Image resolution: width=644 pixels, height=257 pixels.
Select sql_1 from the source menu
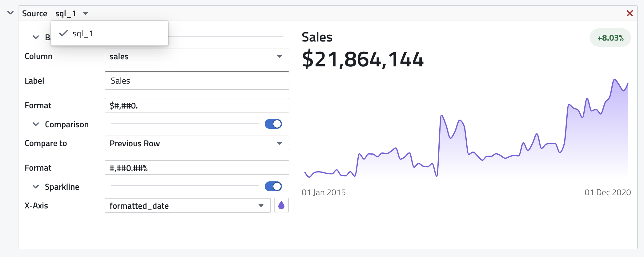83,34
